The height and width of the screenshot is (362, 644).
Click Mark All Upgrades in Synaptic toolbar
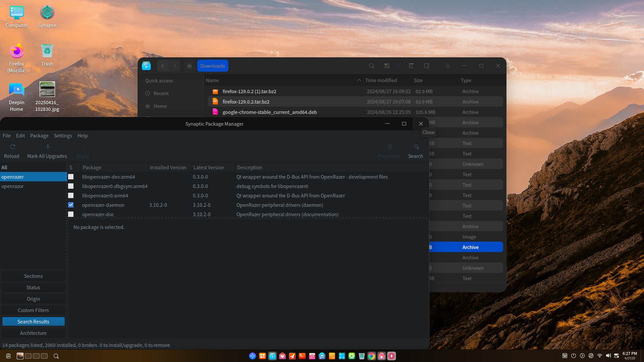pyautogui.click(x=47, y=151)
